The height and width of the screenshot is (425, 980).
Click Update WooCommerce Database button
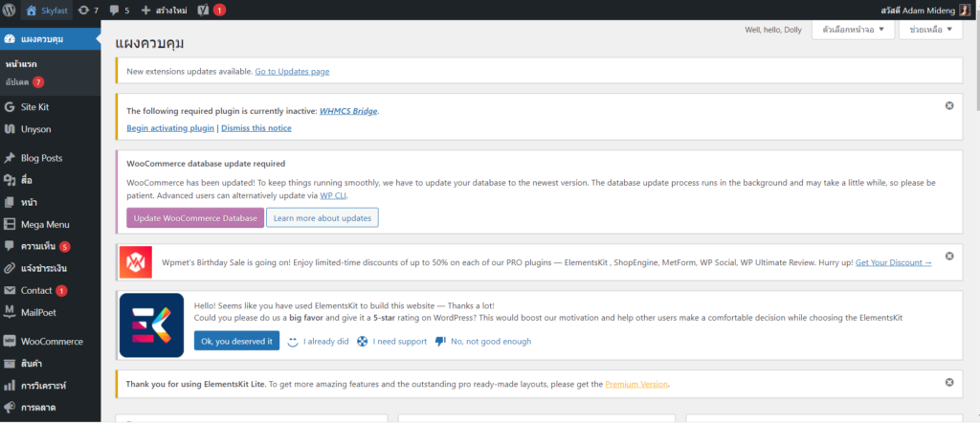[x=195, y=218]
